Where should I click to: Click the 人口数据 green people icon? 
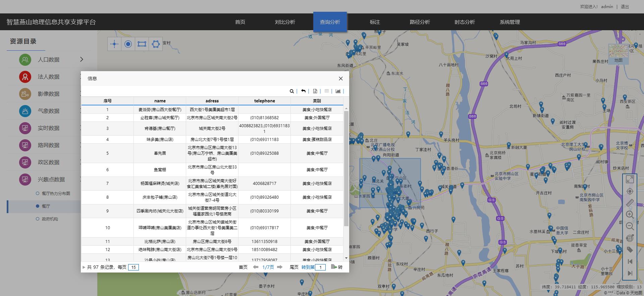tap(25, 60)
